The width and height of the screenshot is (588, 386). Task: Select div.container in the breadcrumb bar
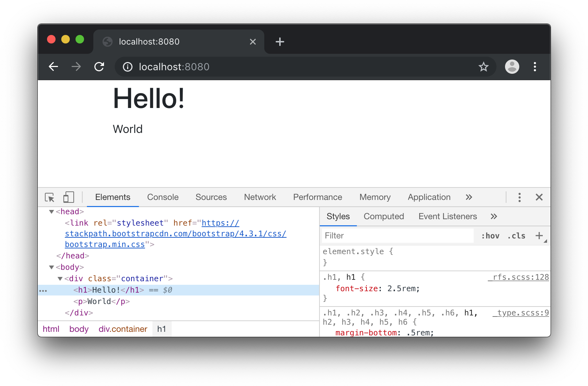[x=123, y=329]
